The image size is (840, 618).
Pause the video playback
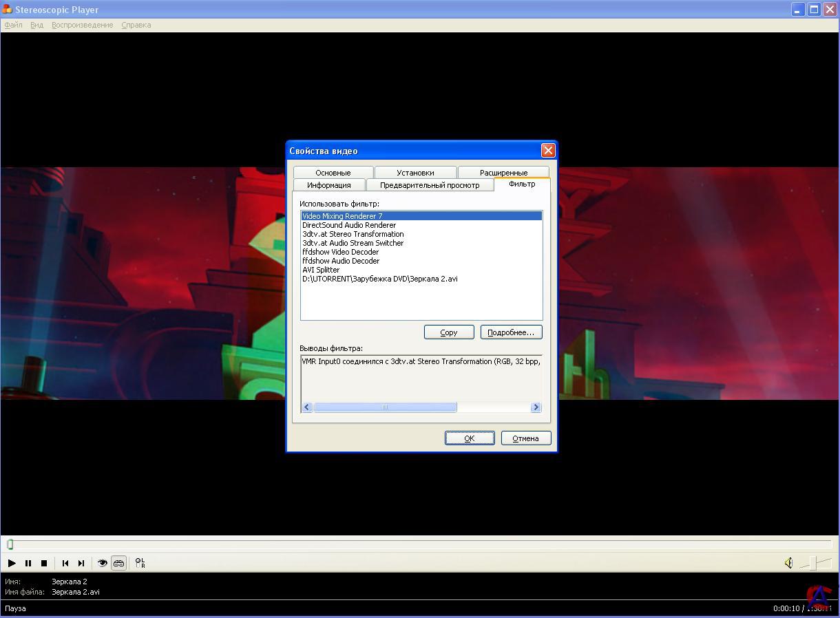tap(28, 563)
